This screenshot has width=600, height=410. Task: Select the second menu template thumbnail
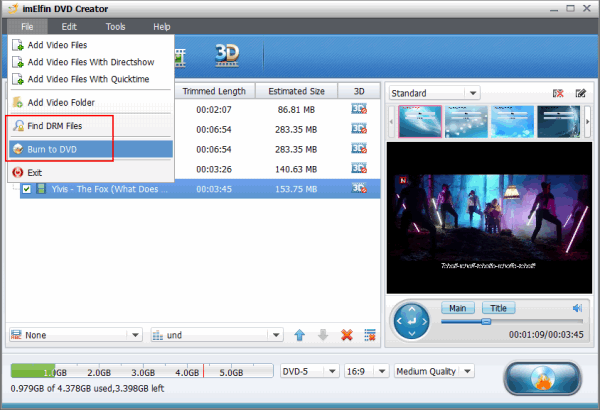pos(466,122)
